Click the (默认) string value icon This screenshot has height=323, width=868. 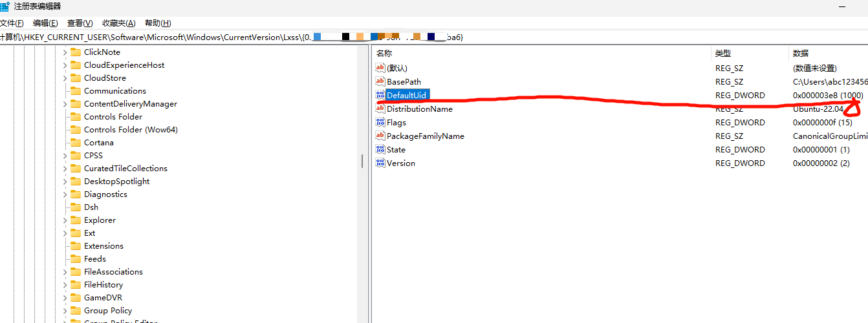point(380,68)
